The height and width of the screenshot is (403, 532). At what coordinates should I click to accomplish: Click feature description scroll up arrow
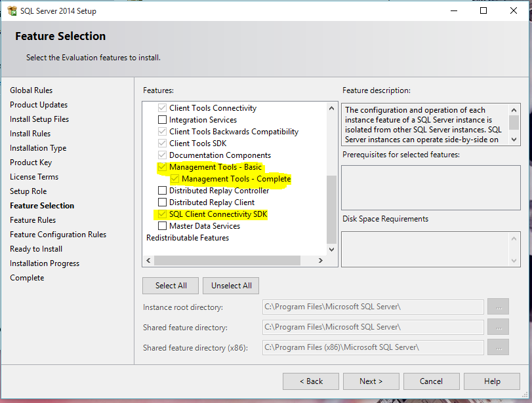click(514, 110)
